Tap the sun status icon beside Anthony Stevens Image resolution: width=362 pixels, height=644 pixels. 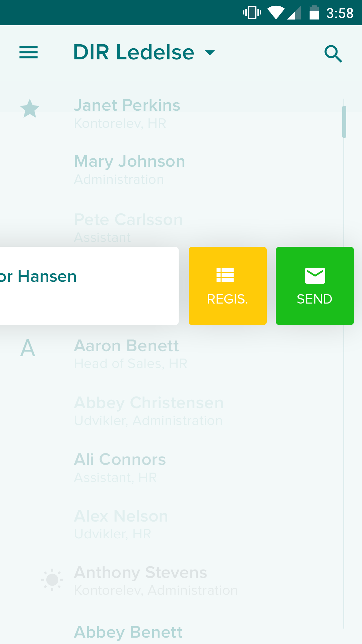[52, 580]
